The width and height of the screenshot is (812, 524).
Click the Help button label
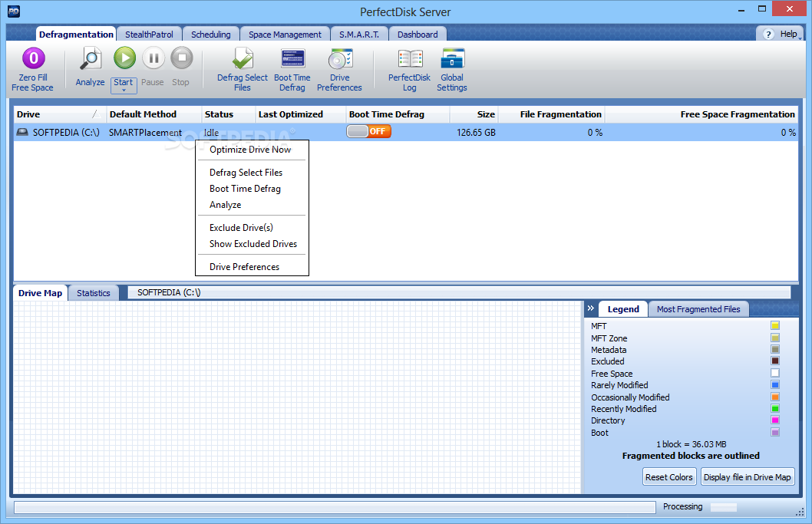788,34
